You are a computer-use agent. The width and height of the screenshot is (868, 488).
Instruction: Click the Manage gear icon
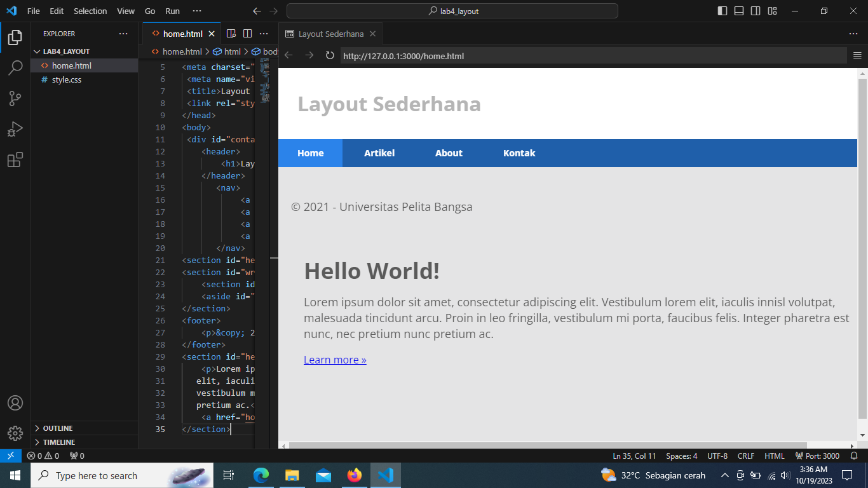tap(15, 433)
